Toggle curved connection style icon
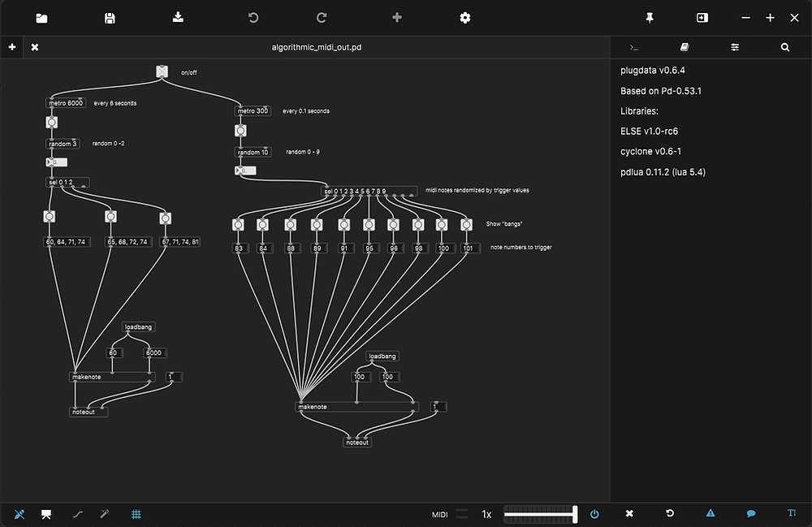The image size is (812, 527). 78,513
